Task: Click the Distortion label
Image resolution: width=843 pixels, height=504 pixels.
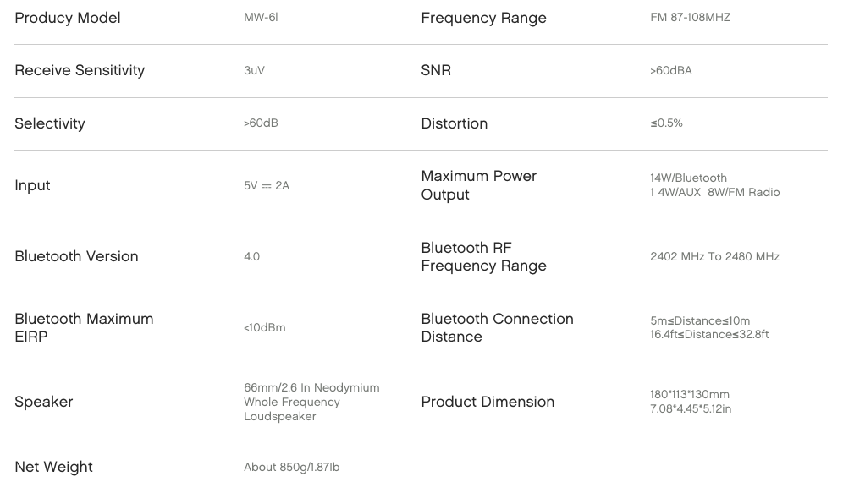Action: (x=455, y=123)
